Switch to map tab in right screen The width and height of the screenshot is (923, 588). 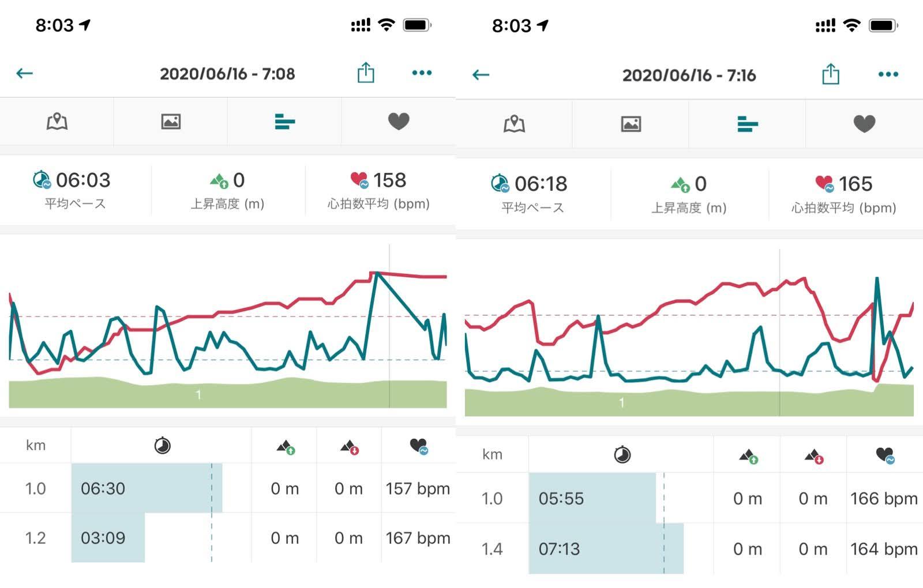tap(514, 124)
